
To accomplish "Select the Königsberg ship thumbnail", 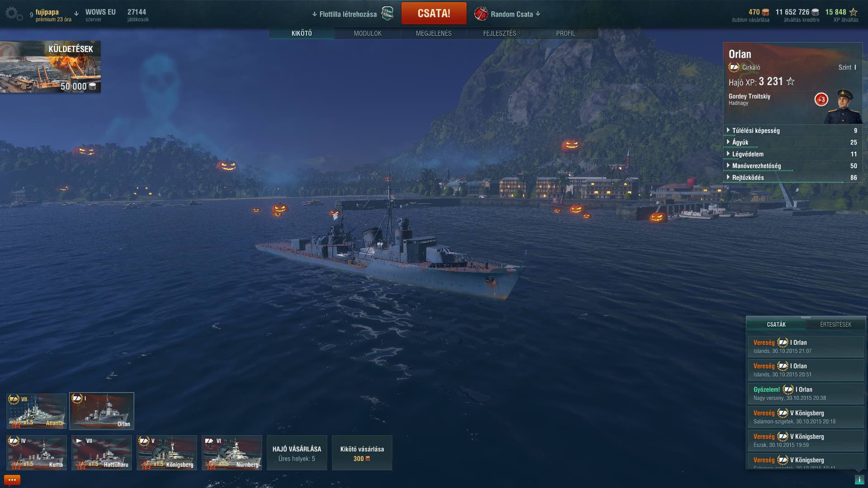I will 167,453.
